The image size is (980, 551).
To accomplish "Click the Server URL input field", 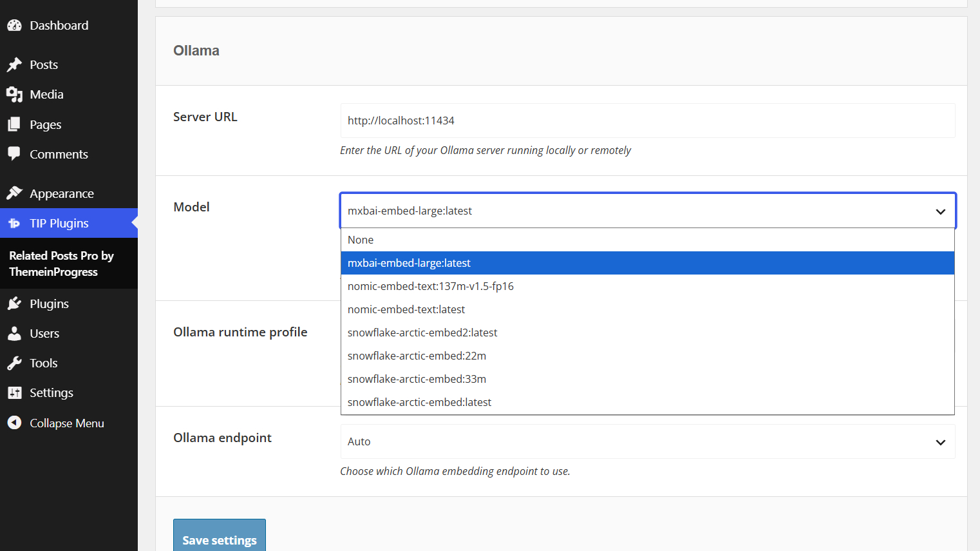I will [648, 121].
